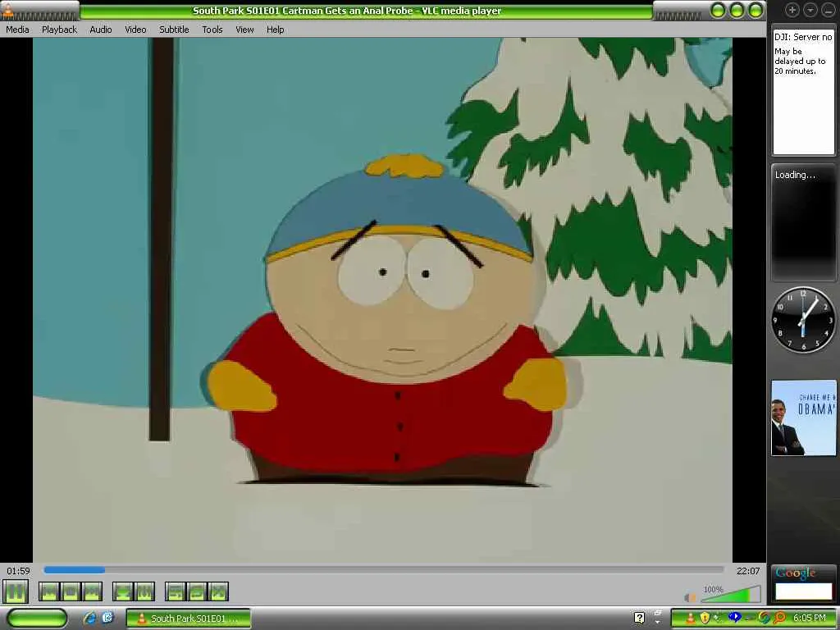Seek on the video progress bar
This screenshot has height=630, width=840.
(384, 570)
